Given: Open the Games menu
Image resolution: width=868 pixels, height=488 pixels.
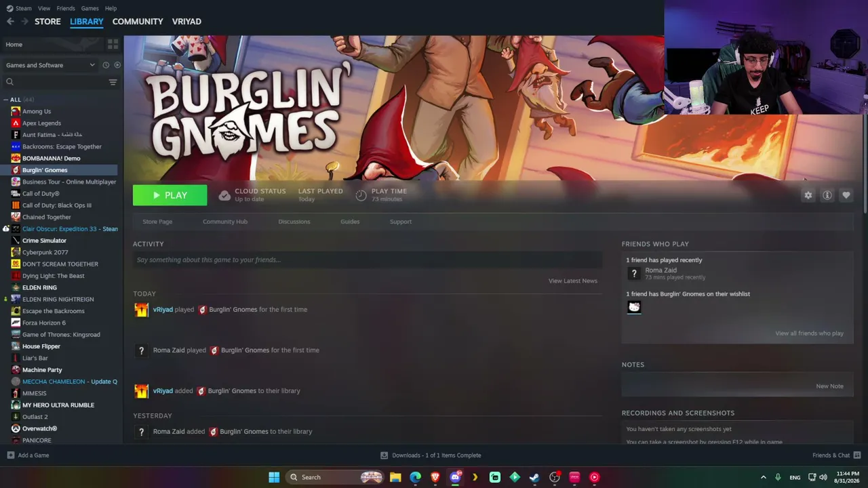Looking at the screenshot, I should point(90,8).
